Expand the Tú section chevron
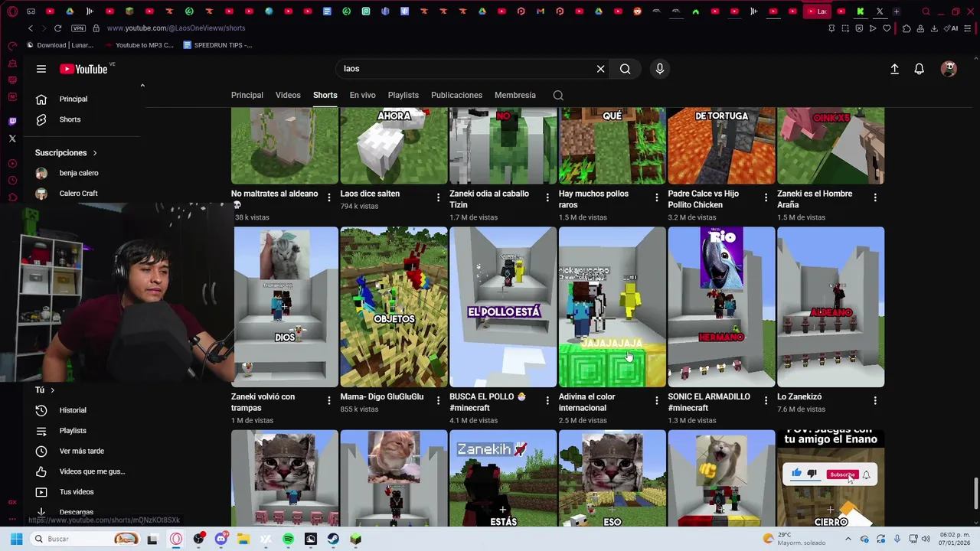Screen dimensions: 980x551 point(52,390)
